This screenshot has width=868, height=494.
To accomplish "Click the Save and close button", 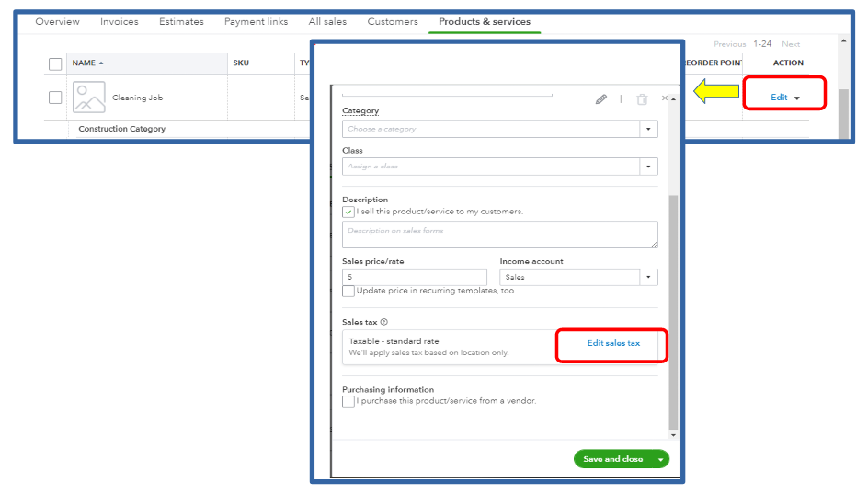I will (612, 459).
